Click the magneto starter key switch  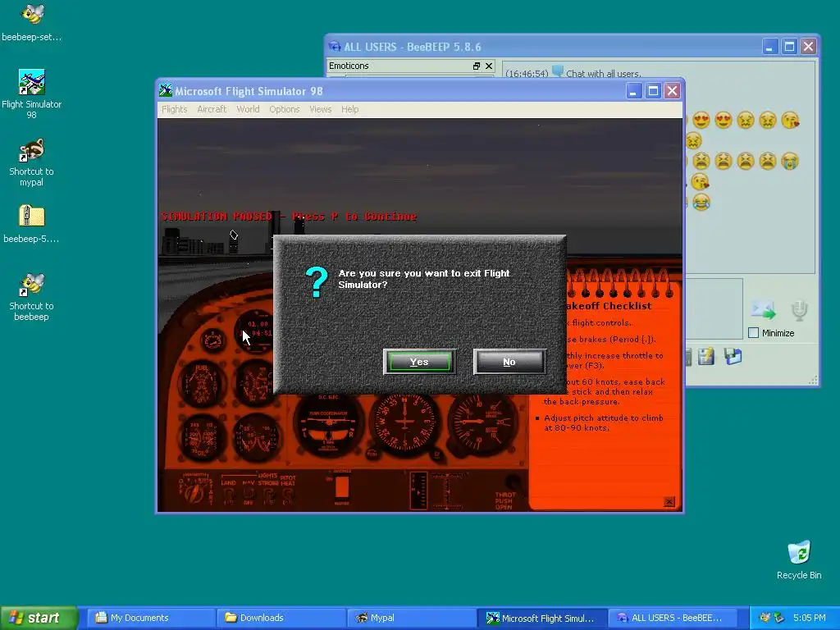pyautogui.click(x=195, y=491)
